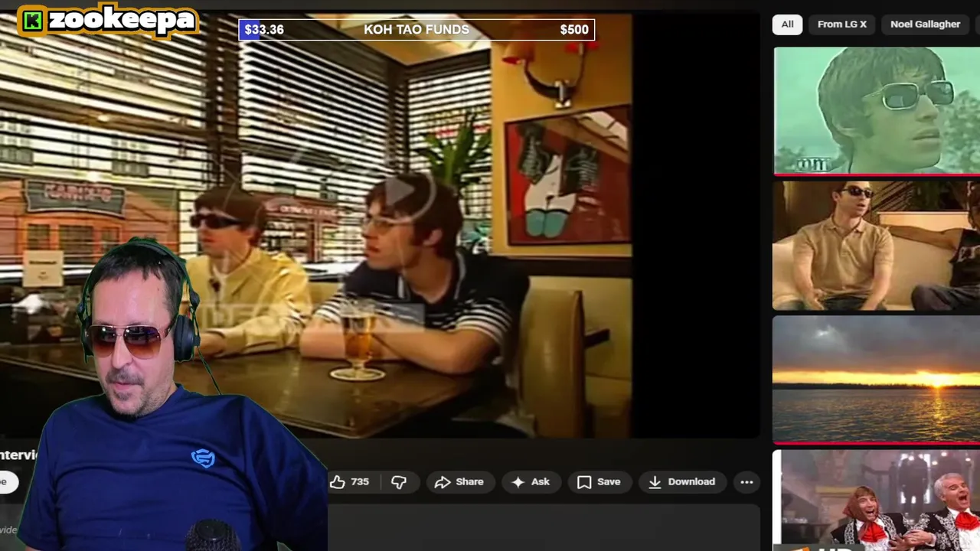This screenshot has height=551, width=980.
Task: Open the beige polo shirt interview thumbnail
Action: 876,246
